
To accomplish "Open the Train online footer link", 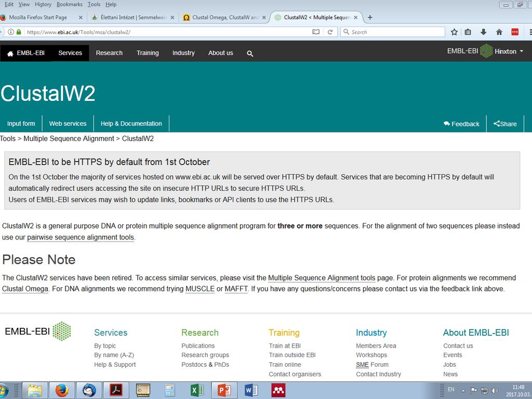I will 285,364.
